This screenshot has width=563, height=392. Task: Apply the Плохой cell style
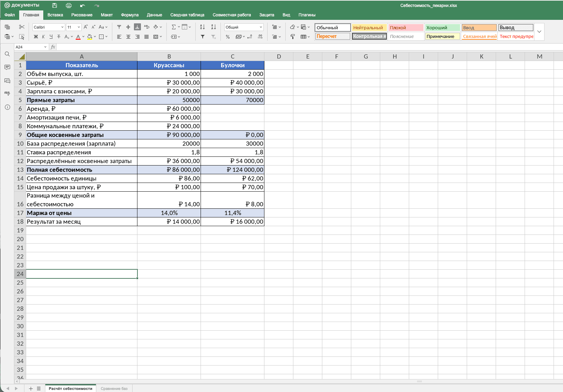click(406, 28)
